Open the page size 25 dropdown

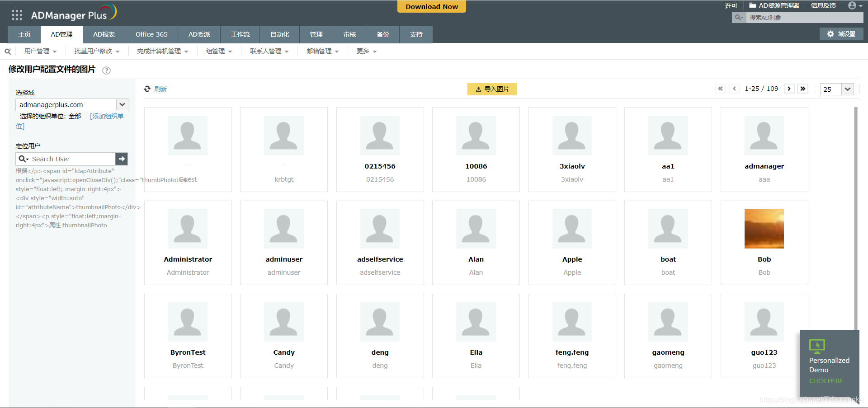848,89
